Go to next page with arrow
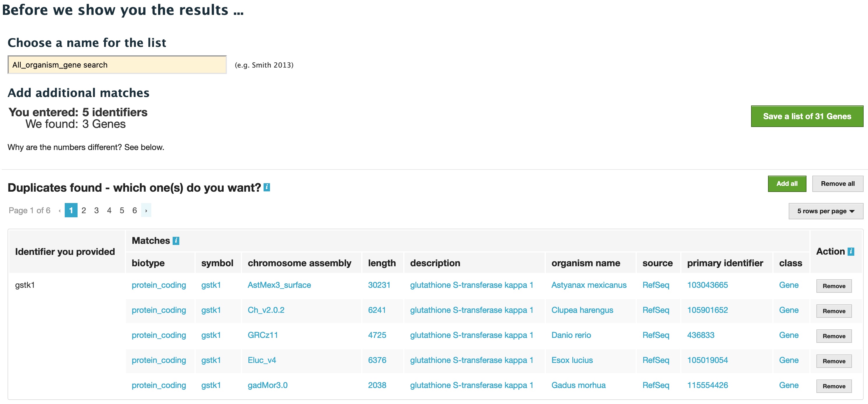This screenshot has width=868, height=404. tap(146, 210)
